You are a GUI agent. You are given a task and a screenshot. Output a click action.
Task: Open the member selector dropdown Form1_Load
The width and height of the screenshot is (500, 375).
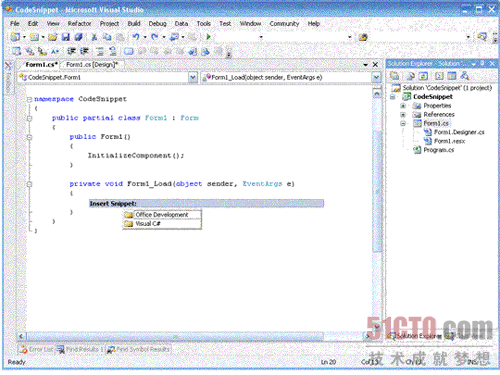(376, 77)
